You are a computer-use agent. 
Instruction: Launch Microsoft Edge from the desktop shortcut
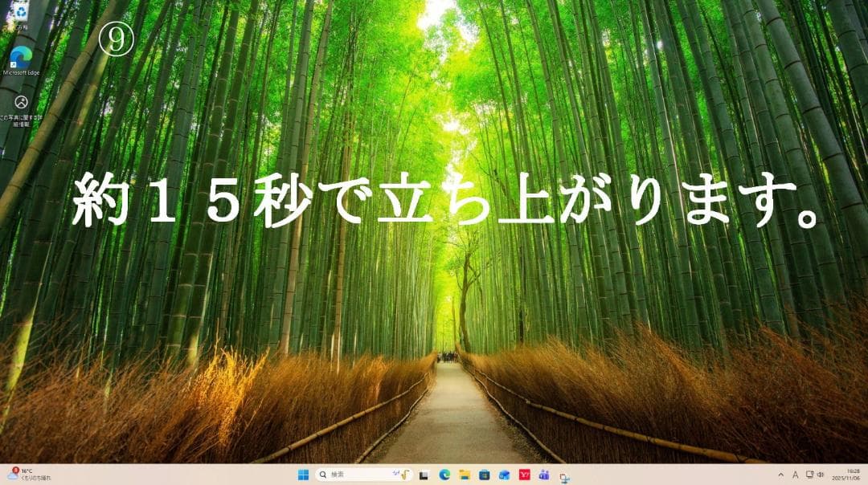pyautogui.click(x=21, y=56)
